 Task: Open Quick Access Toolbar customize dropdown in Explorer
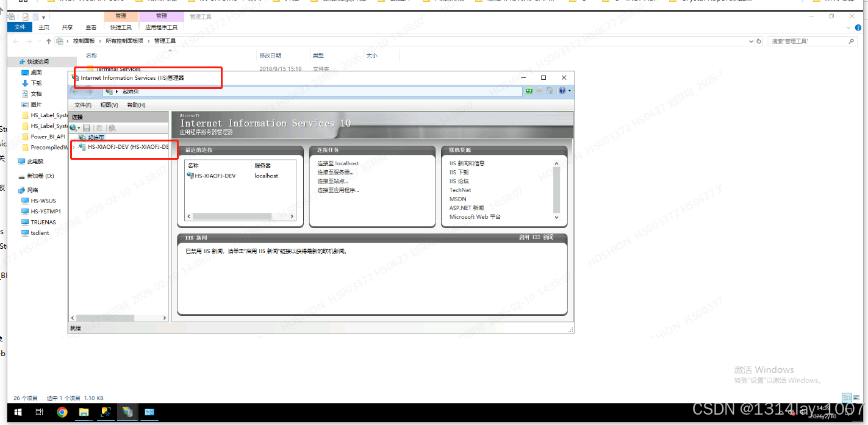point(44,16)
